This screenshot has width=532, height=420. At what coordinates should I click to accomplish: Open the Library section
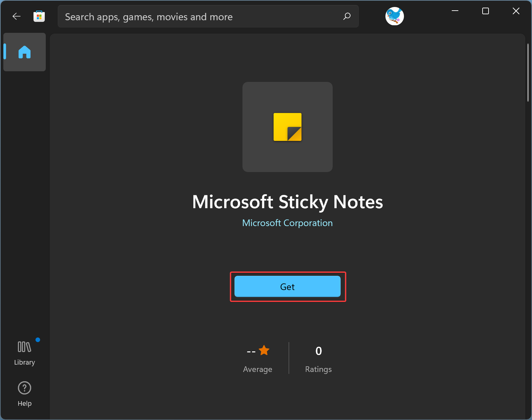tap(25, 353)
